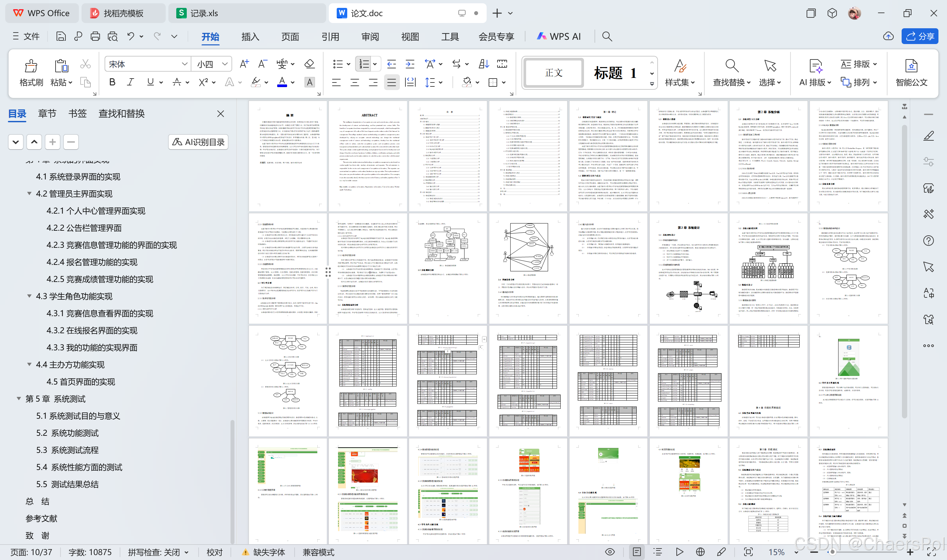Viewport: 947px width, 560px height.
Task: Collapse the 4.2 管理员主界面实现 tree node
Action: 29,194
